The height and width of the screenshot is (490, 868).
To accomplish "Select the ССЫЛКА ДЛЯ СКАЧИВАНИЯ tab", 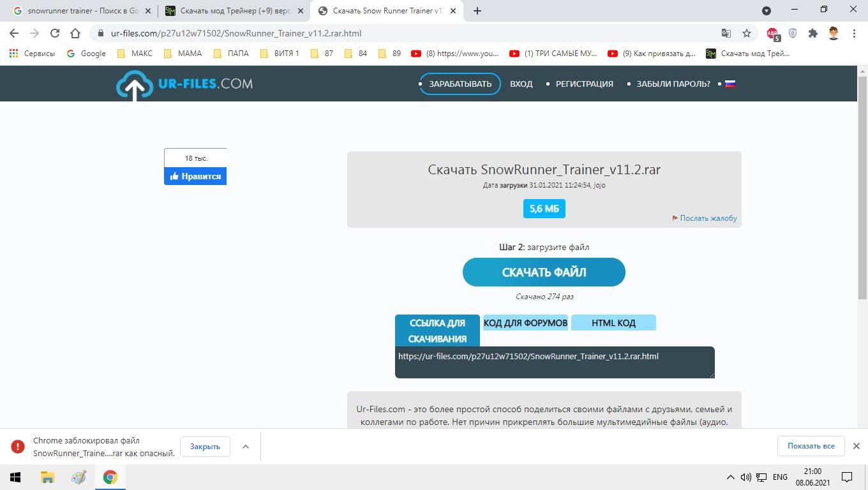I will [437, 330].
